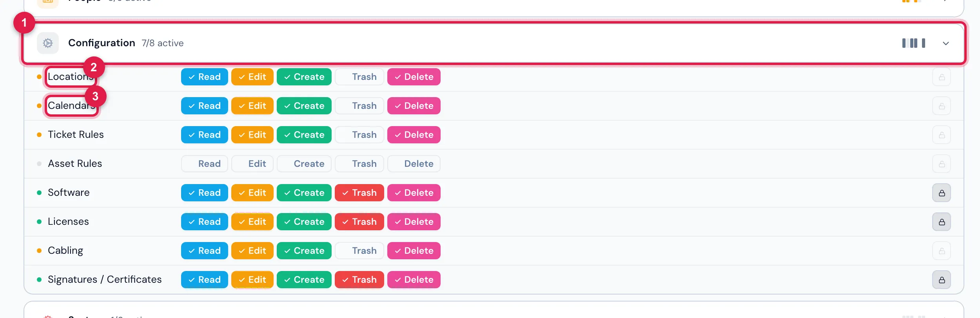
Task: Select the Ticket Rules row label
Action: coord(76,135)
